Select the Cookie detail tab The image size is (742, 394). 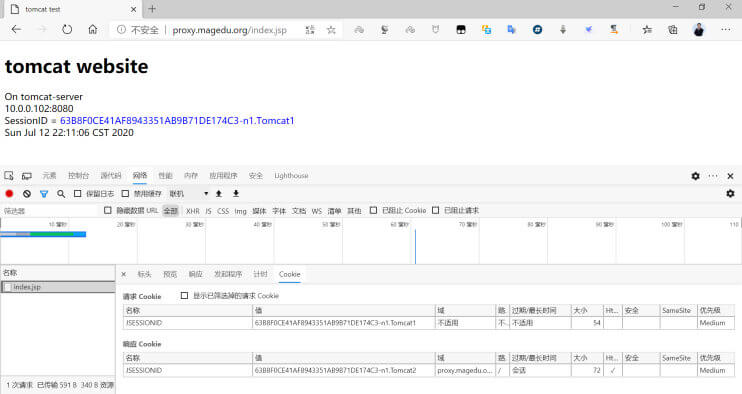pyautogui.click(x=290, y=274)
